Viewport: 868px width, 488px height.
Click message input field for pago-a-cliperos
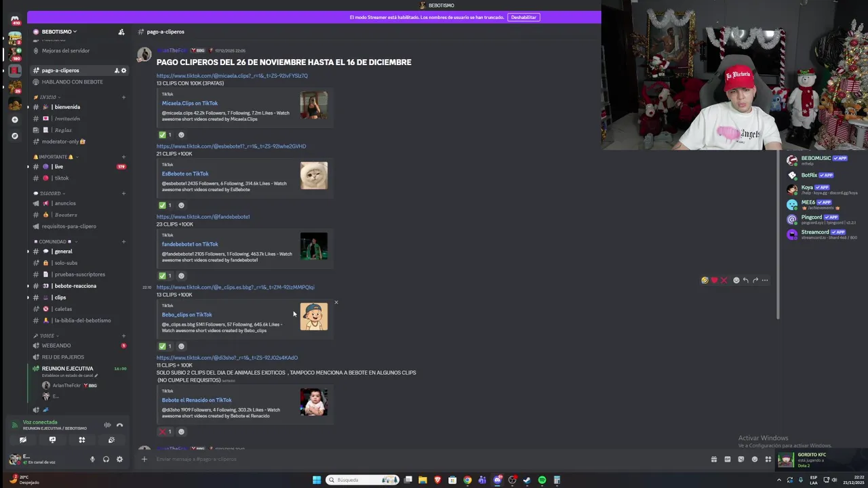click(x=427, y=459)
